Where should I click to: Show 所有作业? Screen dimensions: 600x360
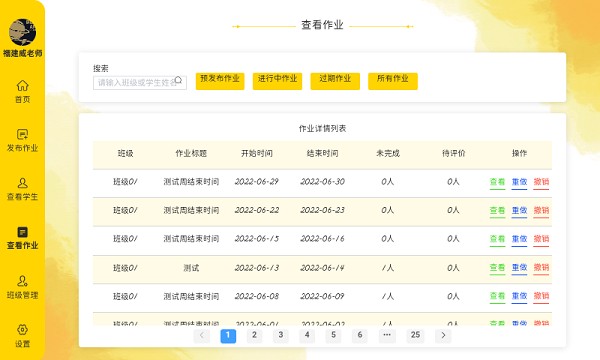(x=393, y=81)
